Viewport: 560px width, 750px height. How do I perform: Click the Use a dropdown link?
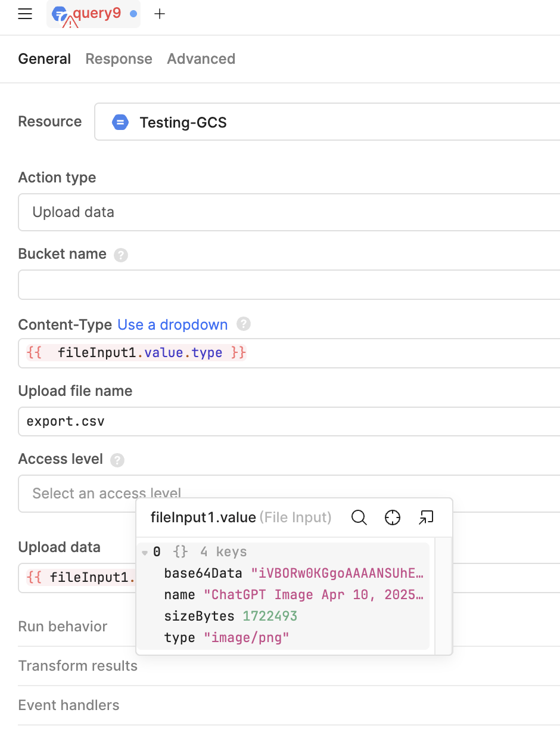click(x=172, y=325)
